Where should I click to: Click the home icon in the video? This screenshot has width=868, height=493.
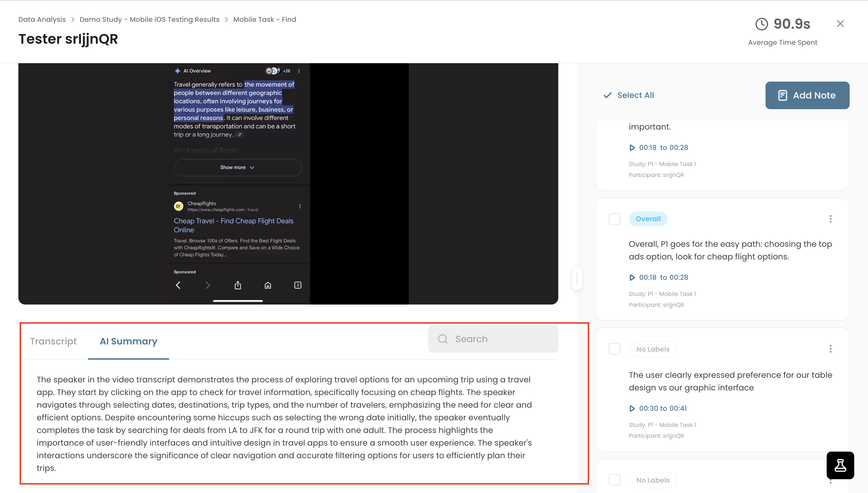click(268, 285)
